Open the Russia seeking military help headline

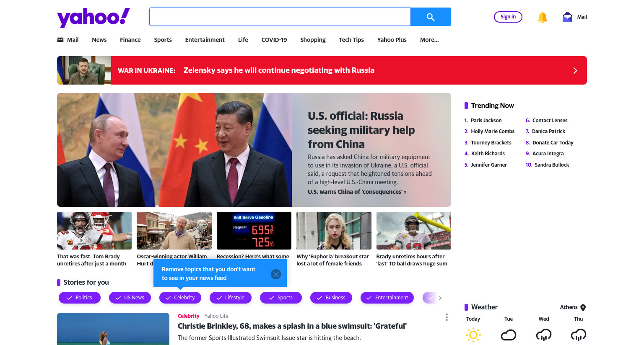pos(361,130)
